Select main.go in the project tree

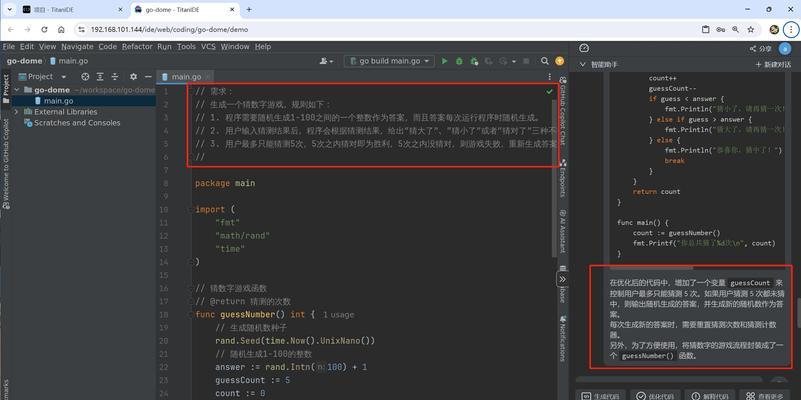pos(58,101)
